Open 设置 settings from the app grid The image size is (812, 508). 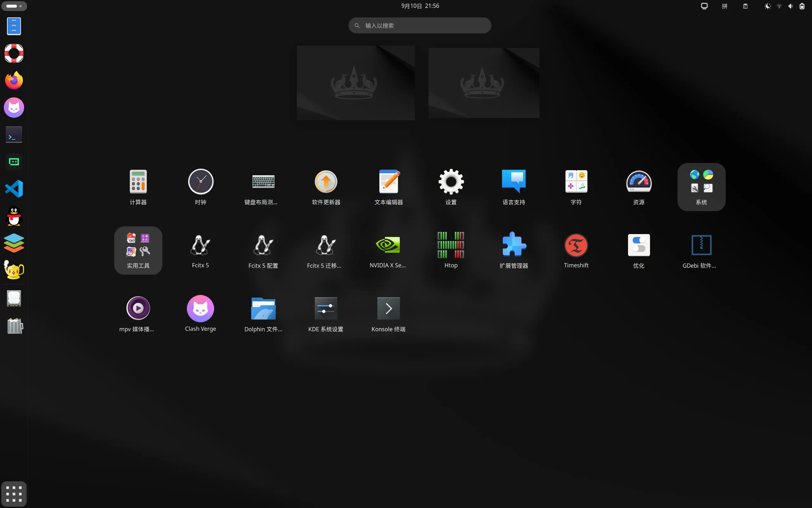[x=451, y=187]
